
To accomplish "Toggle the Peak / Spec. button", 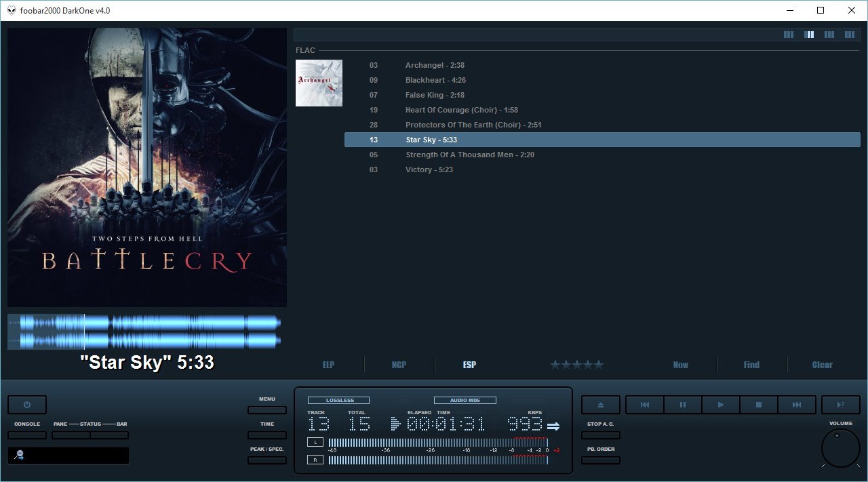I will coord(267,460).
